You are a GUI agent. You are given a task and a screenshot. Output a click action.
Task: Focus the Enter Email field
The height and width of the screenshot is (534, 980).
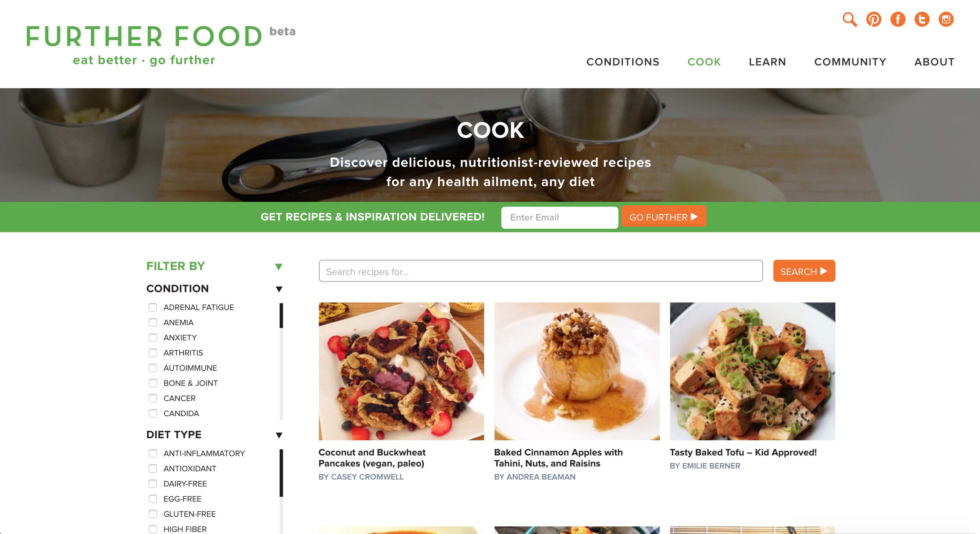[560, 217]
